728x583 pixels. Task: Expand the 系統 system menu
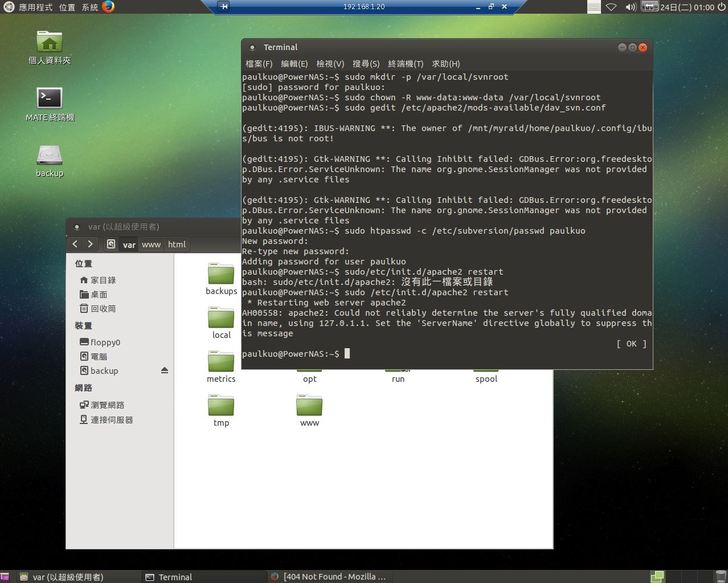click(x=90, y=7)
